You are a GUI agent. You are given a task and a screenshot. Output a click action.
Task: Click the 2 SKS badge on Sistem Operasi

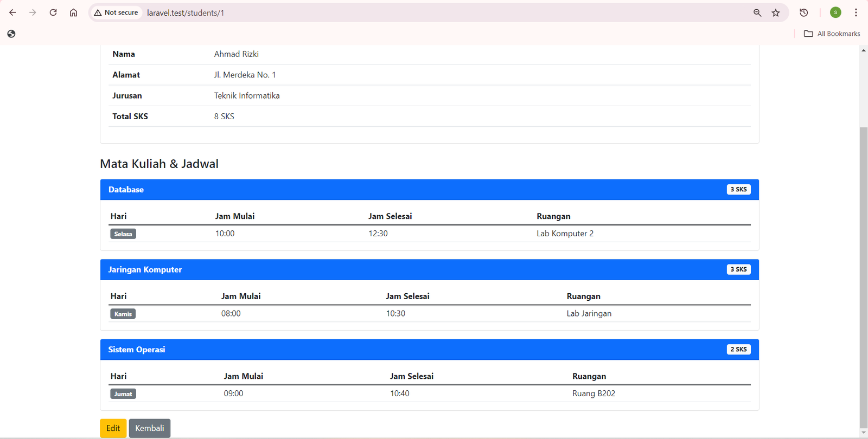(738, 349)
